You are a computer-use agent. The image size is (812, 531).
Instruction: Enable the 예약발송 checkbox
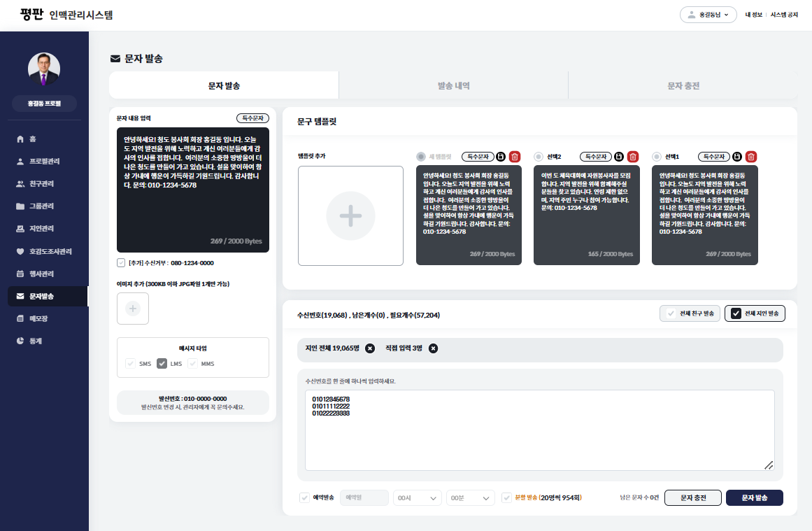point(304,498)
